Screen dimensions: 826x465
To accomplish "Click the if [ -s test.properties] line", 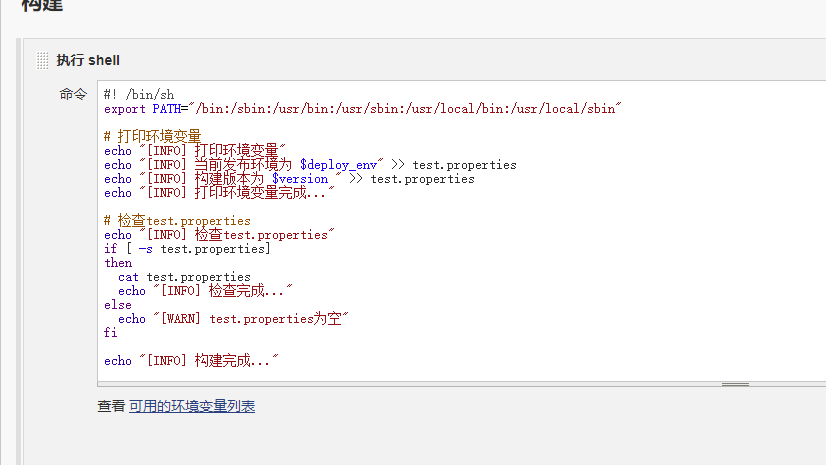I will coord(187,248).
